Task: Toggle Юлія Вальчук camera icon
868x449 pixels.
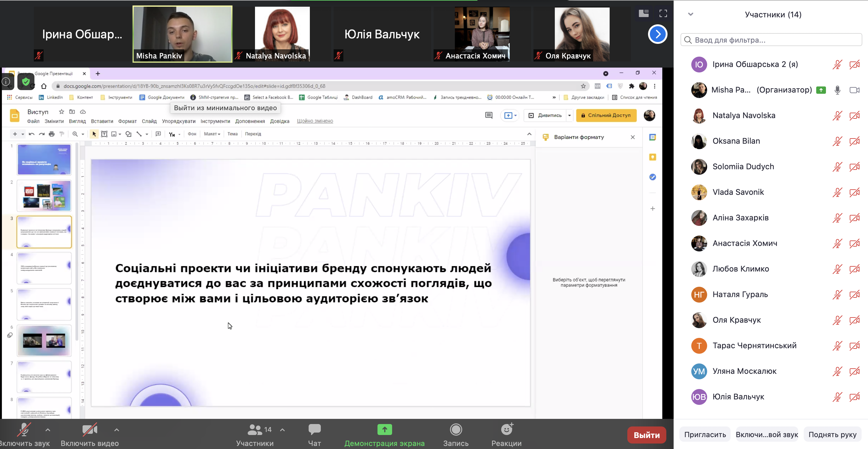Action: coord(855,397)
